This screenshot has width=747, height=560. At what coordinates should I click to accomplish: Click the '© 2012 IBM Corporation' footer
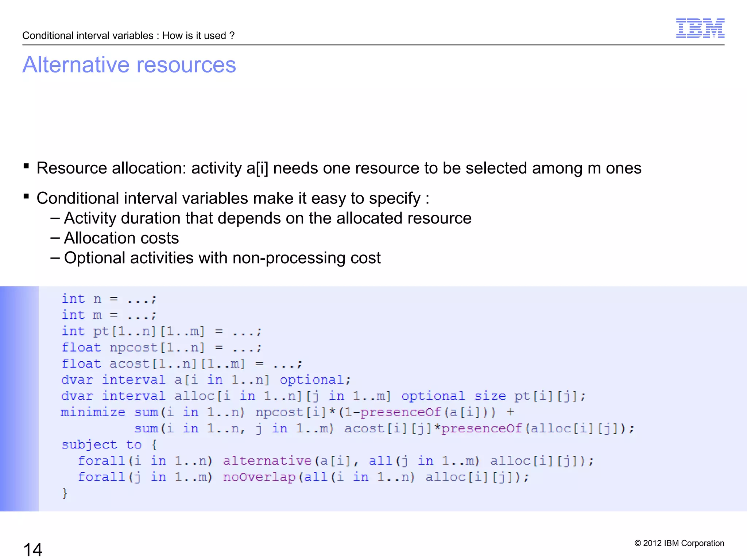pyautogui.click(x=679, y=543)
